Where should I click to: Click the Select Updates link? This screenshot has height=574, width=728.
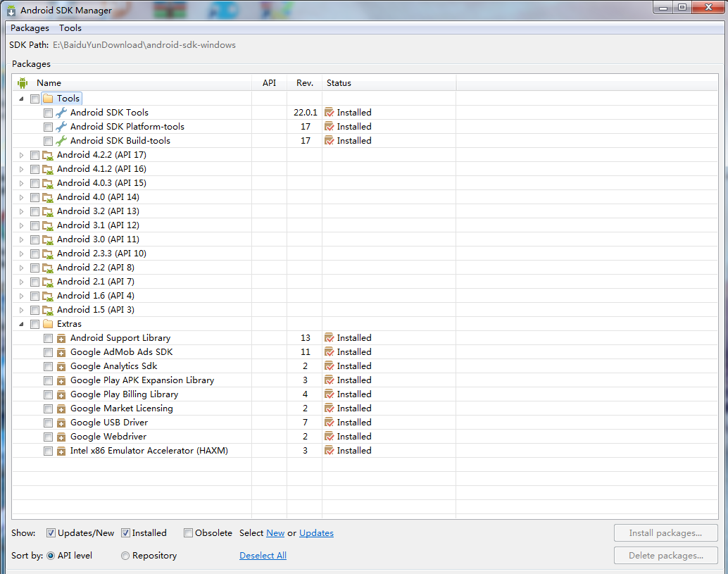(x=316, y=533)
